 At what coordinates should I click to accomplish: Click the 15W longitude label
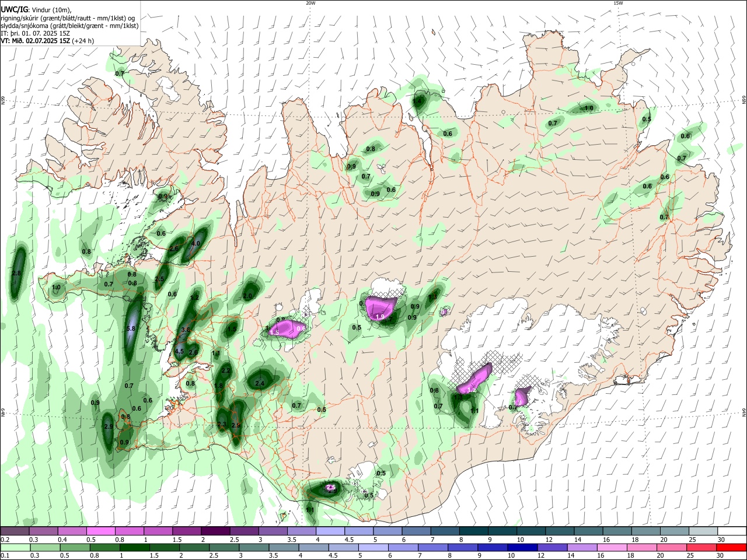pyautogui.click(x=618, y=3)
